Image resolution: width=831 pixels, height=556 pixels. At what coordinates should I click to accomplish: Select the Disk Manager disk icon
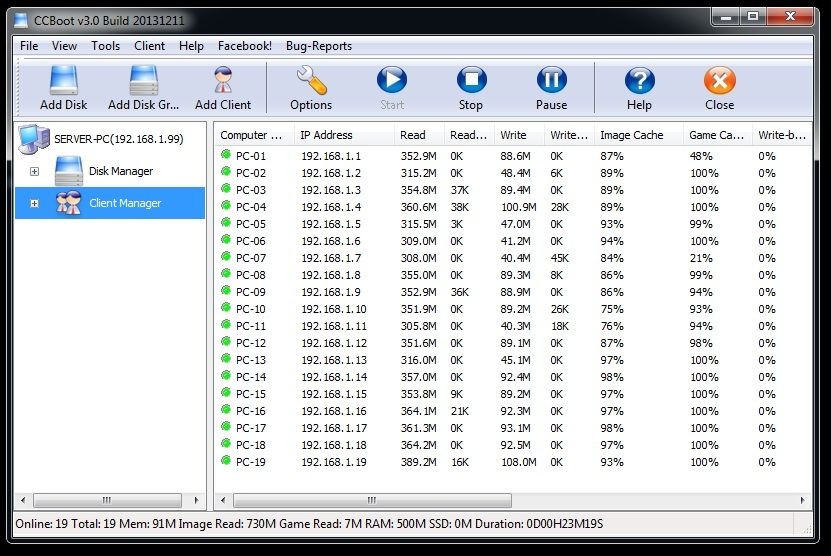pos(69,171)
